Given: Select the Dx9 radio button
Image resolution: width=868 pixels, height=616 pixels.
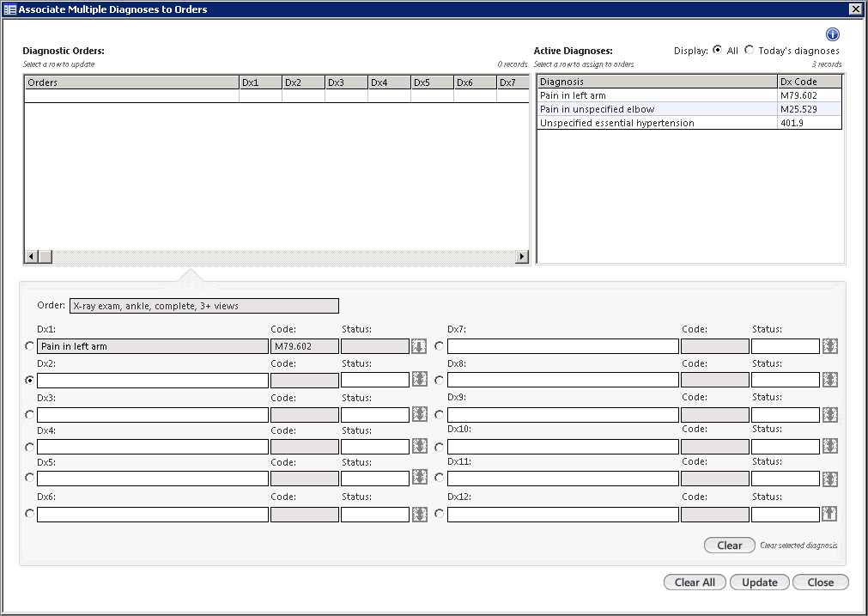Looking at the screenshot, I should [439, 414].
